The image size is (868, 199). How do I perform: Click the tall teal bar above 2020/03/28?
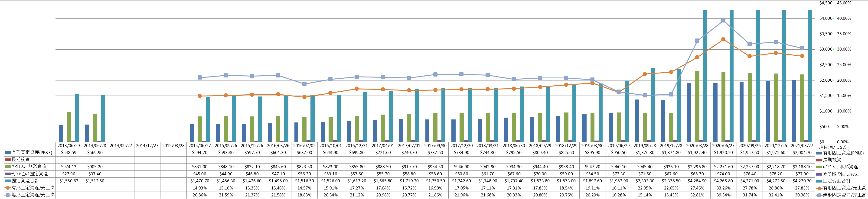click(705, 76)
